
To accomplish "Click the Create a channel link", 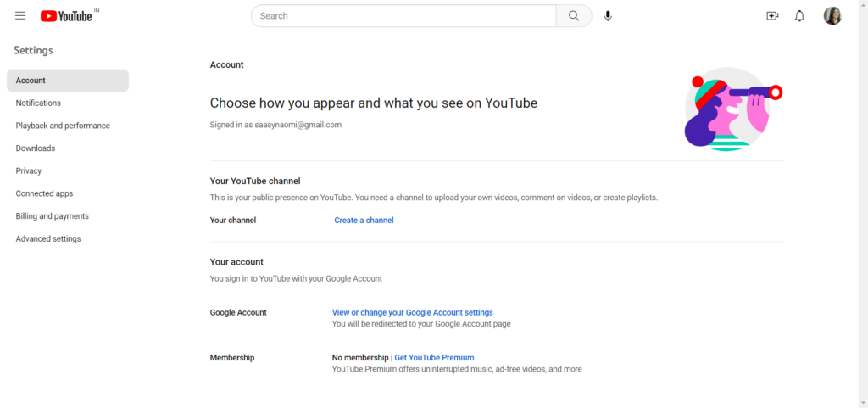I will [x=364, y=221].
